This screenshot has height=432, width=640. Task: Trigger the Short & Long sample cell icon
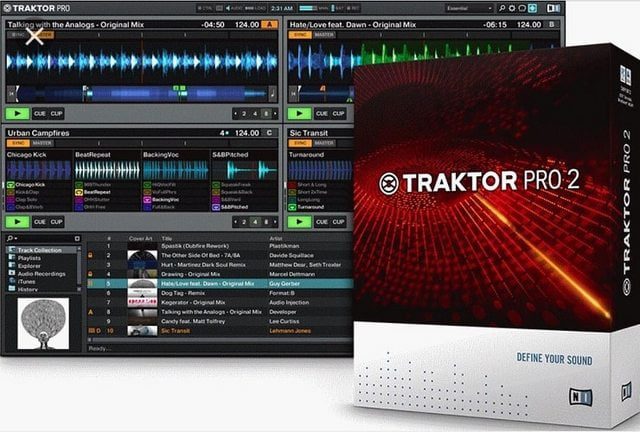292,185
